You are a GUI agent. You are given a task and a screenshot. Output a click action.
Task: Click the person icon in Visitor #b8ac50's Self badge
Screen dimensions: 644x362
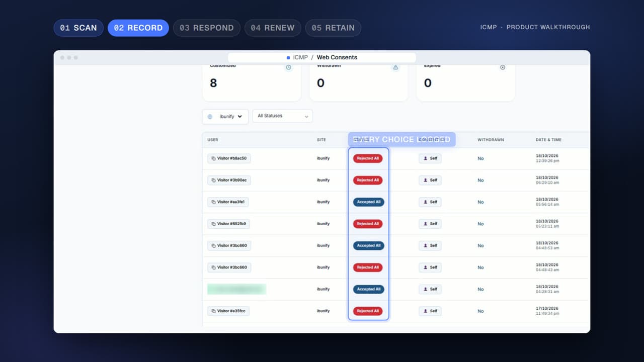coord(426,158)
